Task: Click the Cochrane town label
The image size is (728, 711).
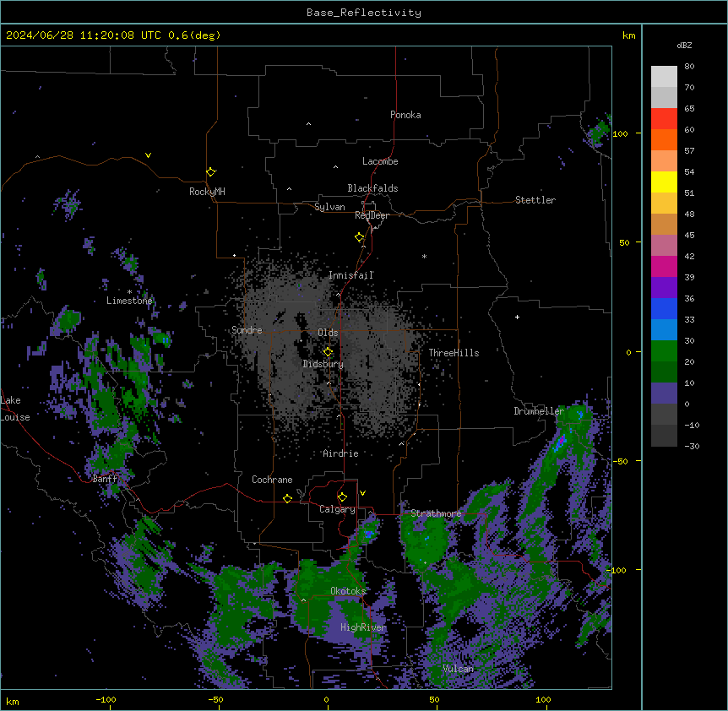Action: coord(272,480)
